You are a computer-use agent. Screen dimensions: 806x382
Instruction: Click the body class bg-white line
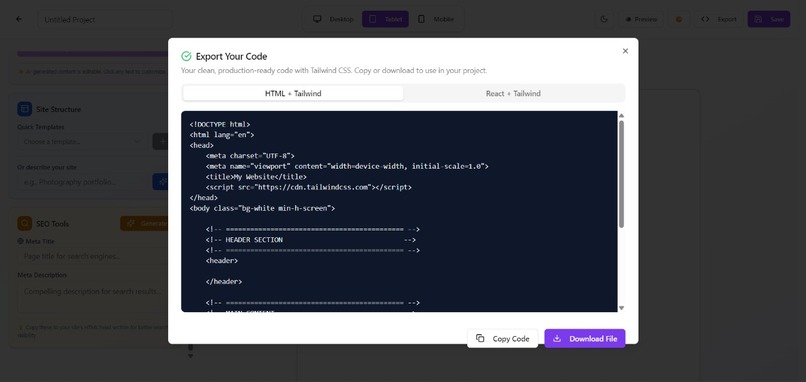coord(262,208)
